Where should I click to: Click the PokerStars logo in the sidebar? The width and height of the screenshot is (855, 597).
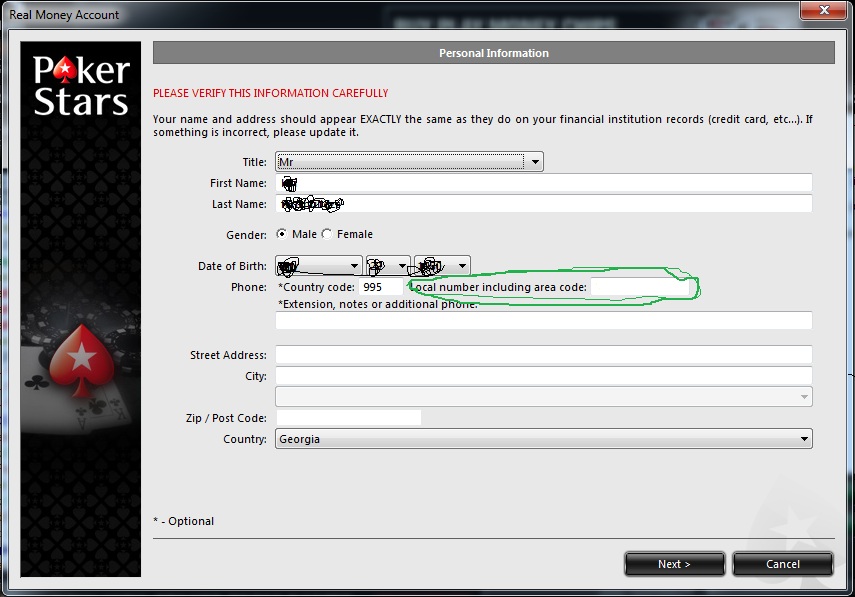(81, 86)
